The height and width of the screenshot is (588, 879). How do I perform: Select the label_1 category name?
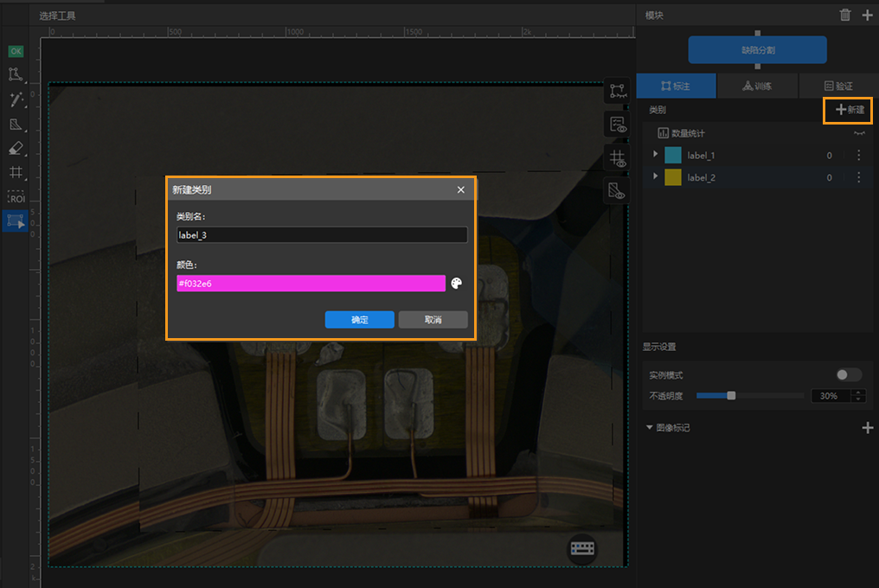click(701, 156)
